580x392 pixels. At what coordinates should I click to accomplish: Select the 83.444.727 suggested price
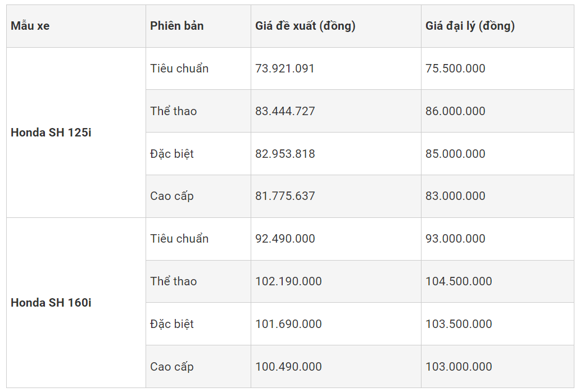click(285, 111)
